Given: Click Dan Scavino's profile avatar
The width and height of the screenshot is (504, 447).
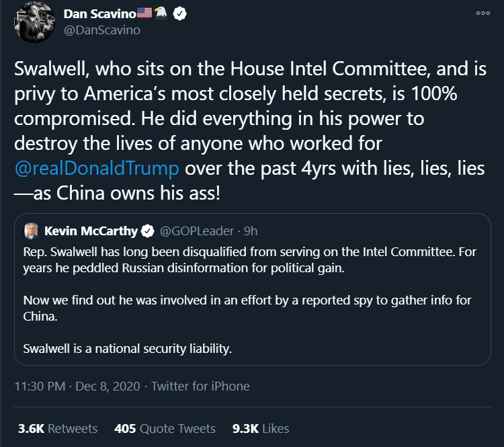Looking at the screenshot, I should pos(32,22).
